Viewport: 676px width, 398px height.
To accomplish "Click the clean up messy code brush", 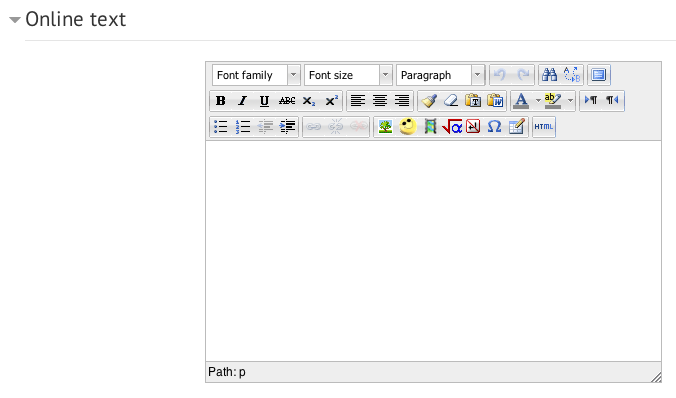I will click(429, 101).
